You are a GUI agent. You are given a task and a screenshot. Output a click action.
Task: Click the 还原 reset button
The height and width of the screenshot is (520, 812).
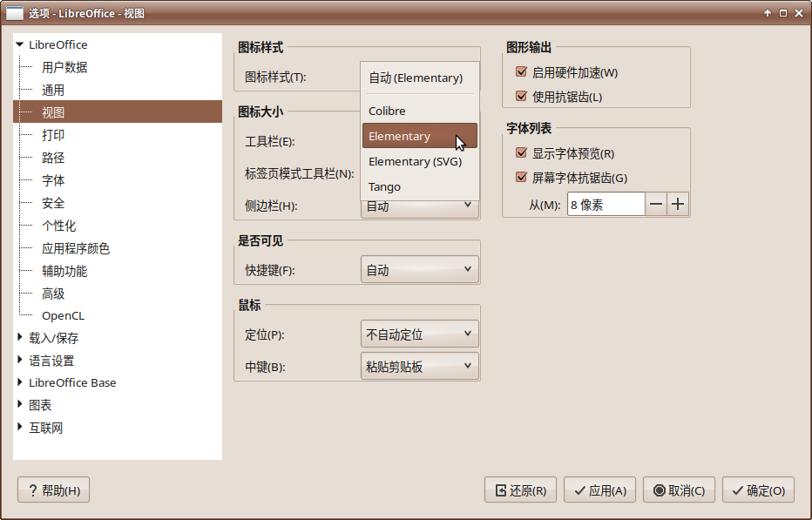[x=520, y=490]
